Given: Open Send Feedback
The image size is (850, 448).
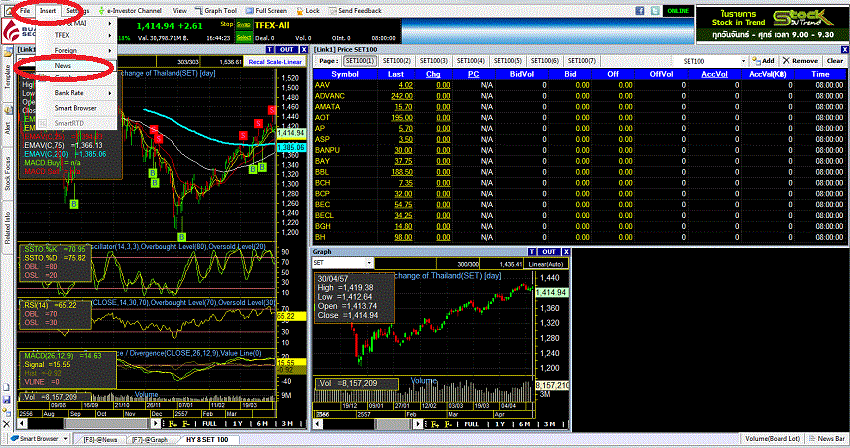Looking at the screenshot, I should (x=355, y=10).
